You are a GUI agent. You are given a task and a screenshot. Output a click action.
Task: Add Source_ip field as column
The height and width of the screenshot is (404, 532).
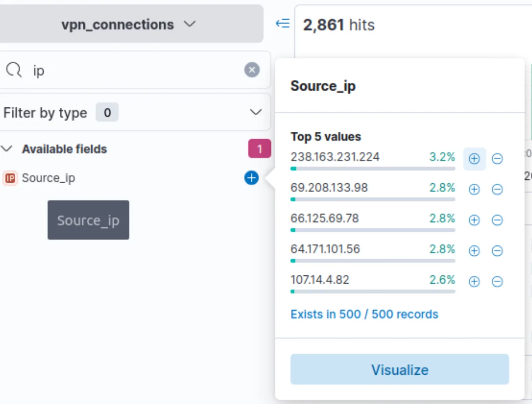pos(252,178)
